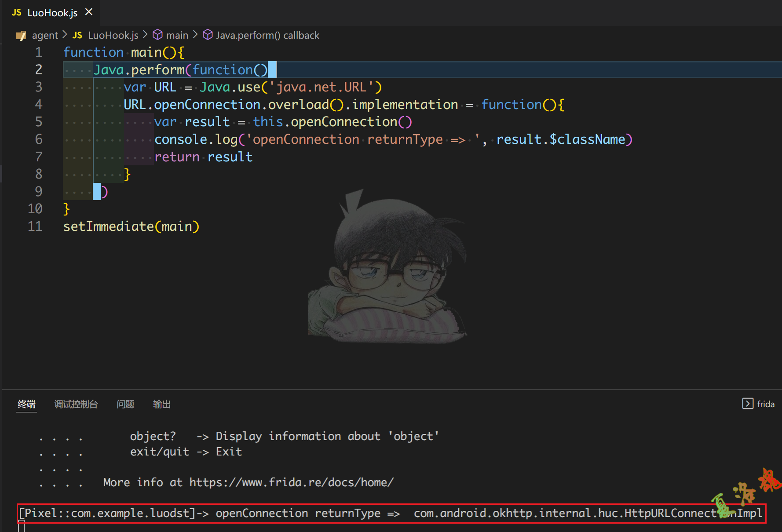Place cursor on the setImmediate(main) line
This screenshot has width=782, height=532.
click(131, 226)
